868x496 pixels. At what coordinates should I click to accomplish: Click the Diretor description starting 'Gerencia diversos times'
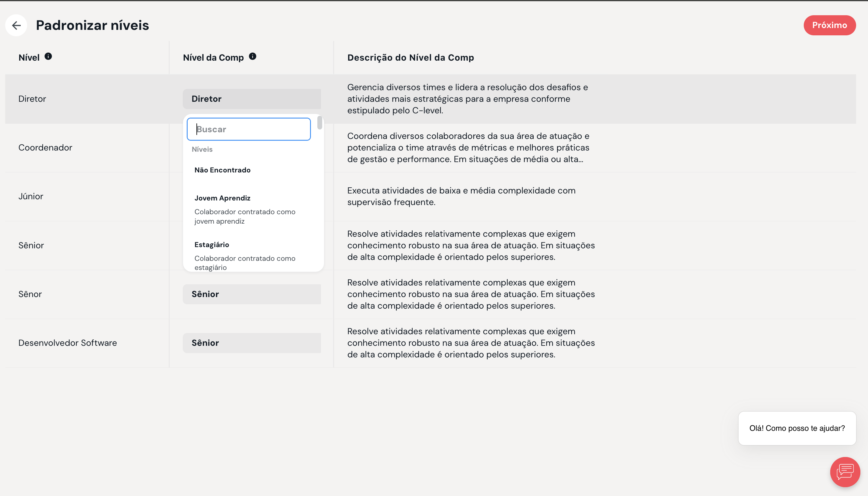468,99
